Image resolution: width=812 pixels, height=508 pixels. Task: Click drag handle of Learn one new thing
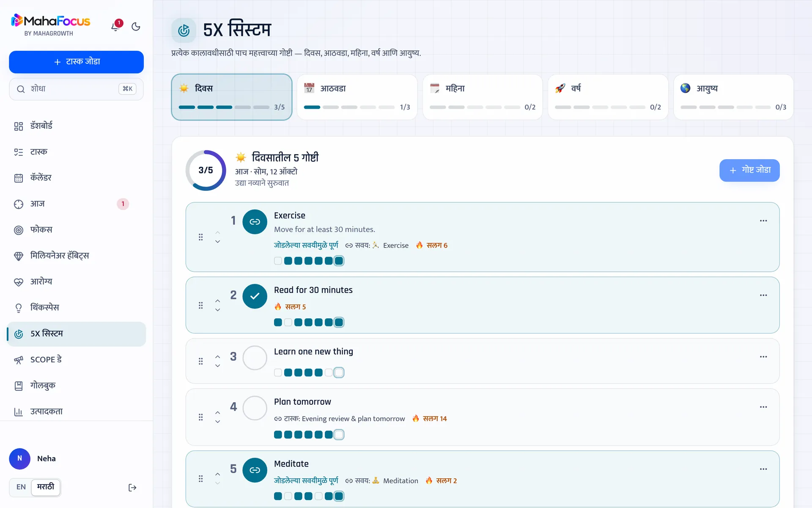click(201, 361)
